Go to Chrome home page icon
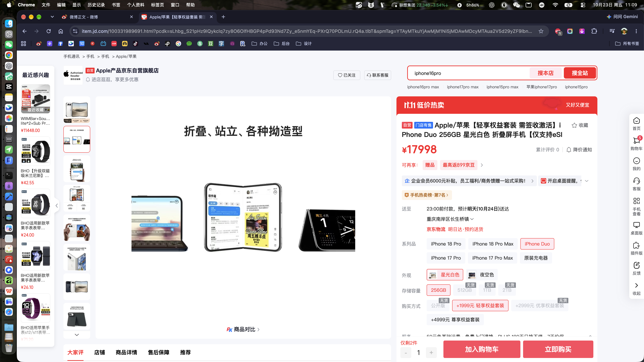Image resolution: width=644 pixels, height=362 pixels. (61, 31)
